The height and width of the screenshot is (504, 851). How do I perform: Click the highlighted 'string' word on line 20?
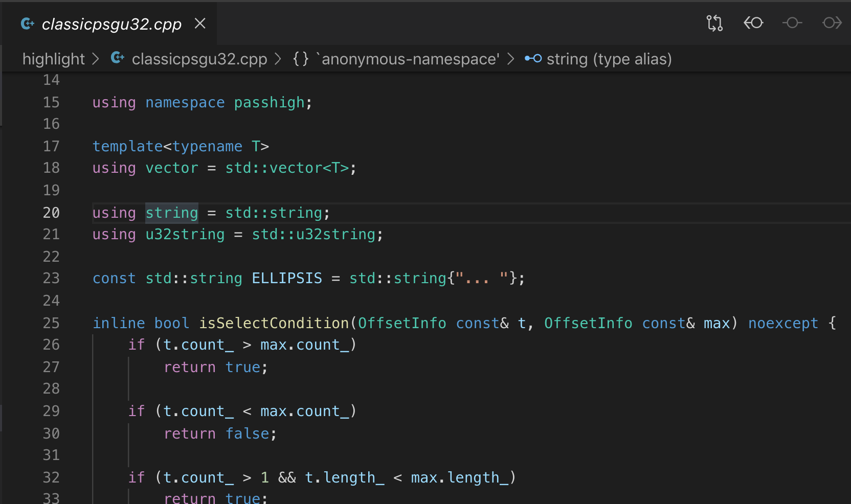pyautogui.click(x=171, y=213)
